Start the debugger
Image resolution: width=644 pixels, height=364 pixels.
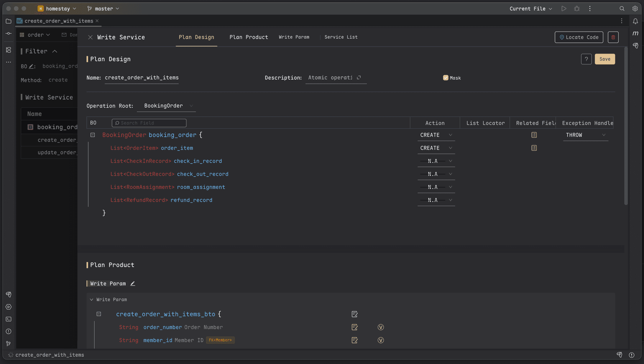(x=577, y=8)
